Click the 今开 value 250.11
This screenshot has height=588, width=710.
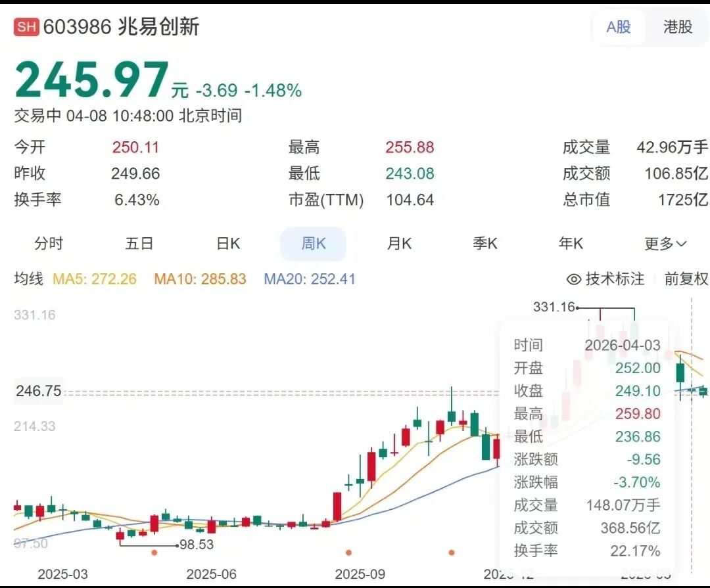tap(135, 147)
